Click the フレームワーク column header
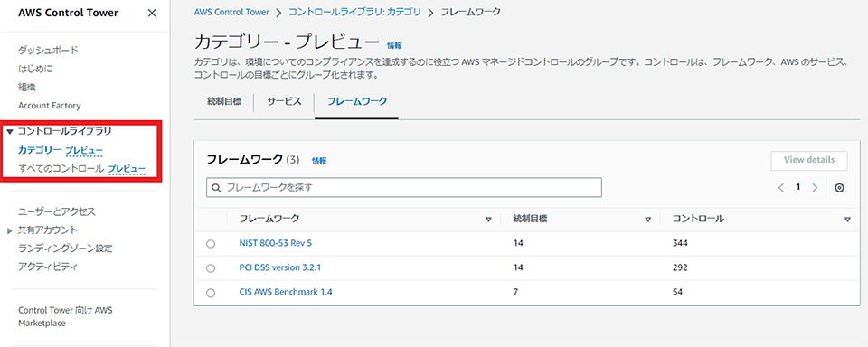Image resolution: width=868 pixels, height=347 pixels. [269, 219]
